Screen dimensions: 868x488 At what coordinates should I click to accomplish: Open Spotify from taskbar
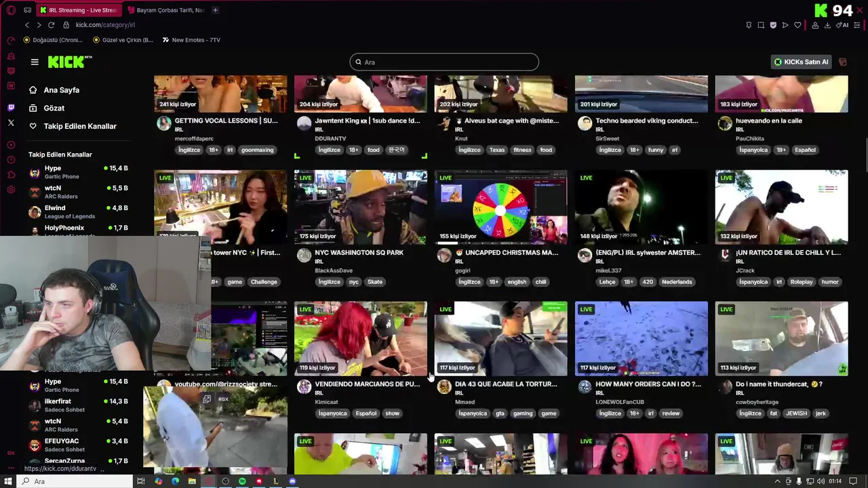pyautogui.click(x=242, y=481)
